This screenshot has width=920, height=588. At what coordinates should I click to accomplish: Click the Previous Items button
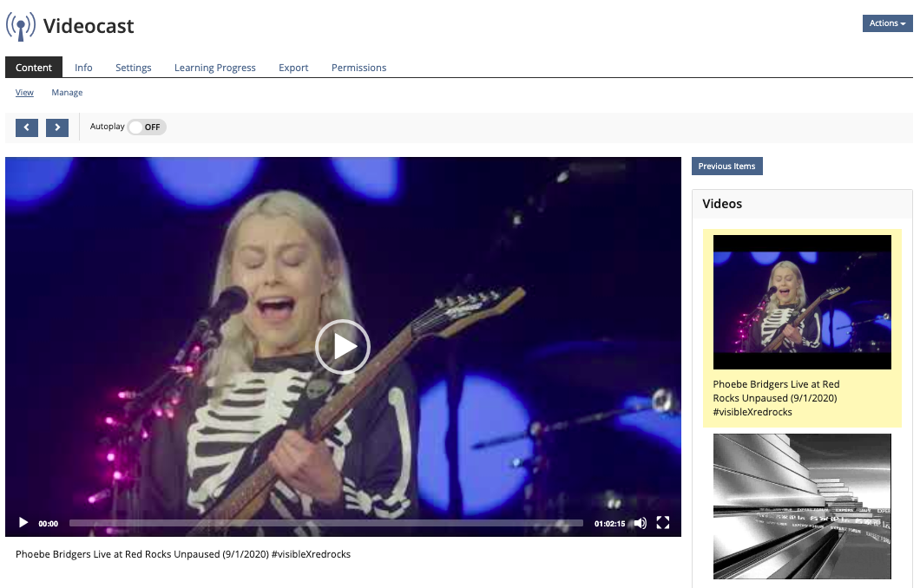coord(727,166)
